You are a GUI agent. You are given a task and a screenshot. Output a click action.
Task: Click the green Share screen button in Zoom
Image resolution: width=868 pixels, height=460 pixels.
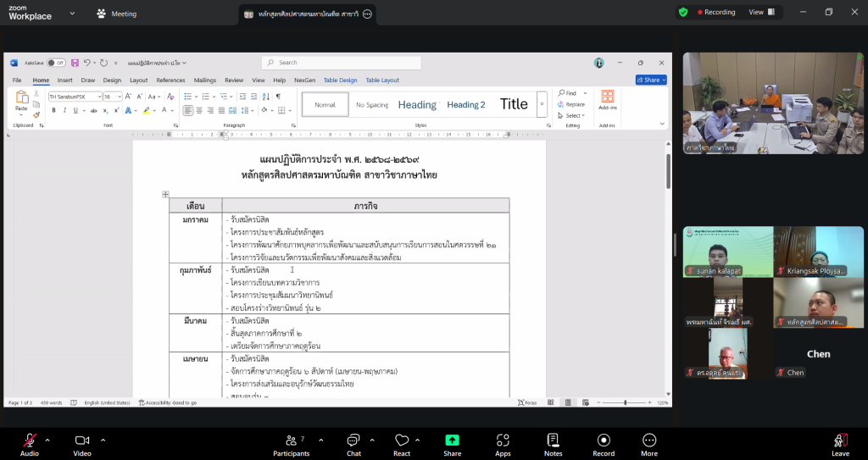[453, 445]
